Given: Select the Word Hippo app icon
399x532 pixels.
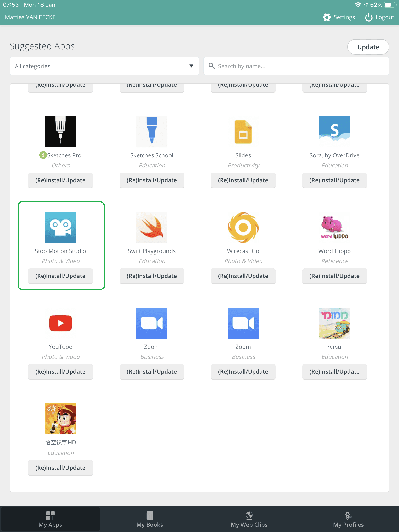Looking at the screenshot, I should (x=334, y=227).
